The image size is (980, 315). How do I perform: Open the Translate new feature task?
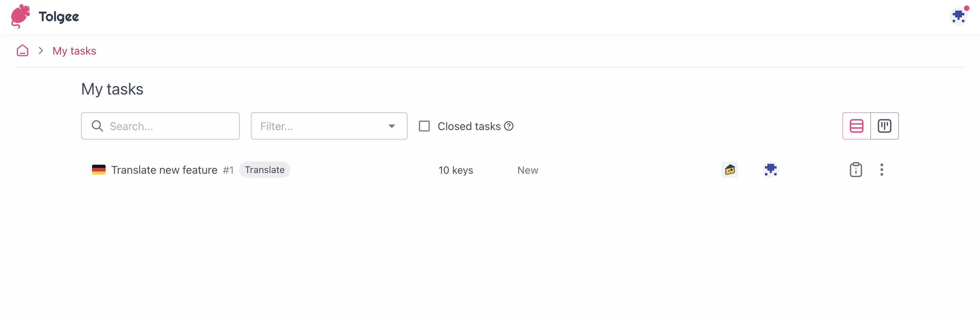[x=164, y=170]
